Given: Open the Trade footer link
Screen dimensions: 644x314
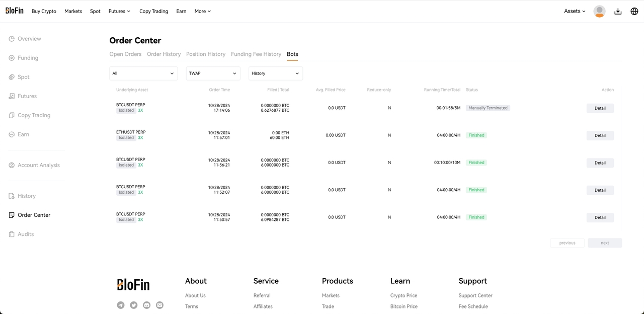Looking at the screenshot, I should [x=328, y=306].
